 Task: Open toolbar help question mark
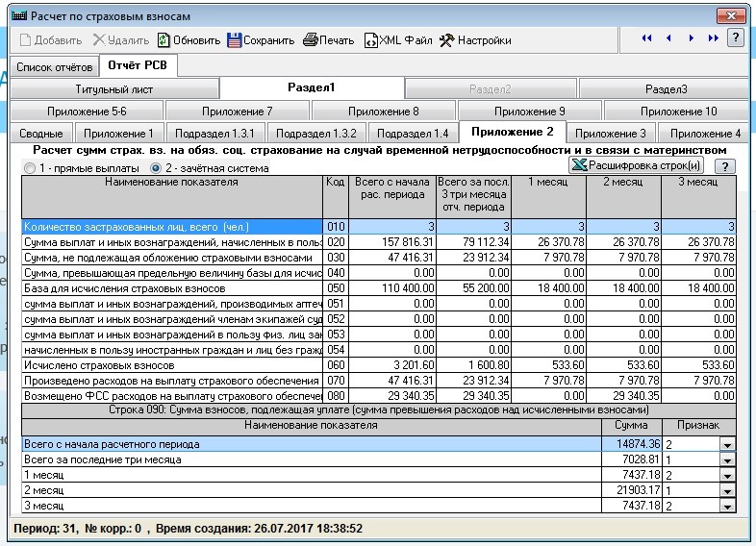point(735,37)
